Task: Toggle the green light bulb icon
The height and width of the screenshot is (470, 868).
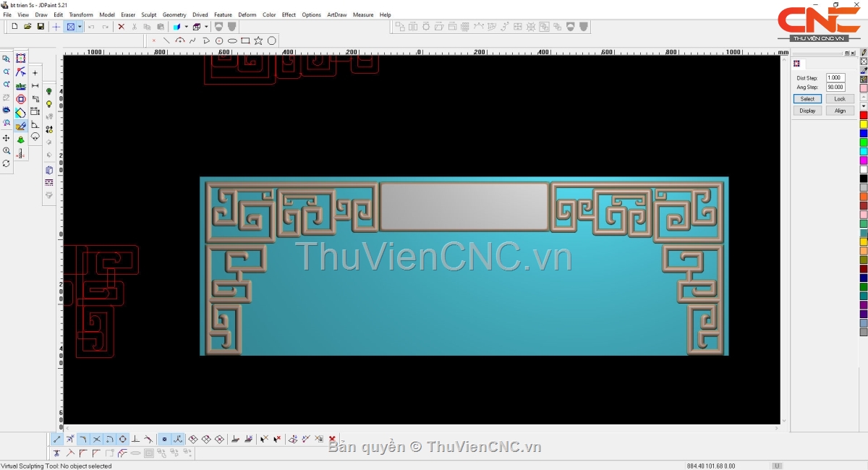Action: (49, 92)
